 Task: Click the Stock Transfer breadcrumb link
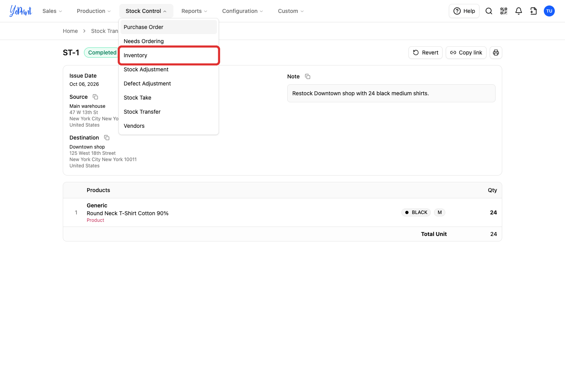pyautogui.click(x=104, y=31)
